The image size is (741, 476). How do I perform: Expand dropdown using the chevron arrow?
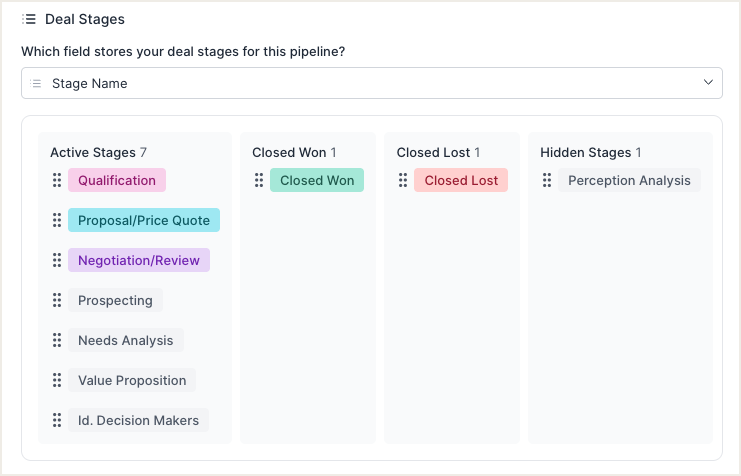[708, 83]
